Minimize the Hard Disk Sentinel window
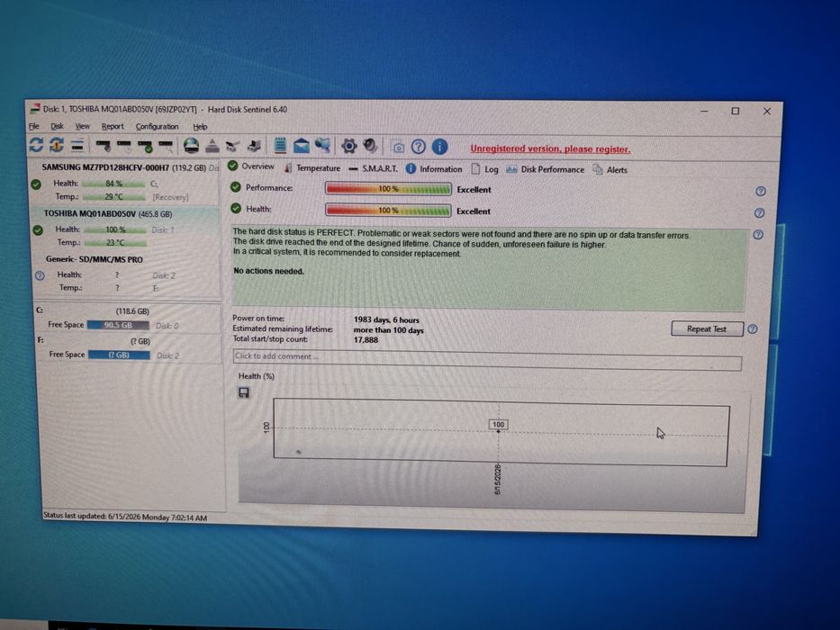 click(x=704, y=111)
